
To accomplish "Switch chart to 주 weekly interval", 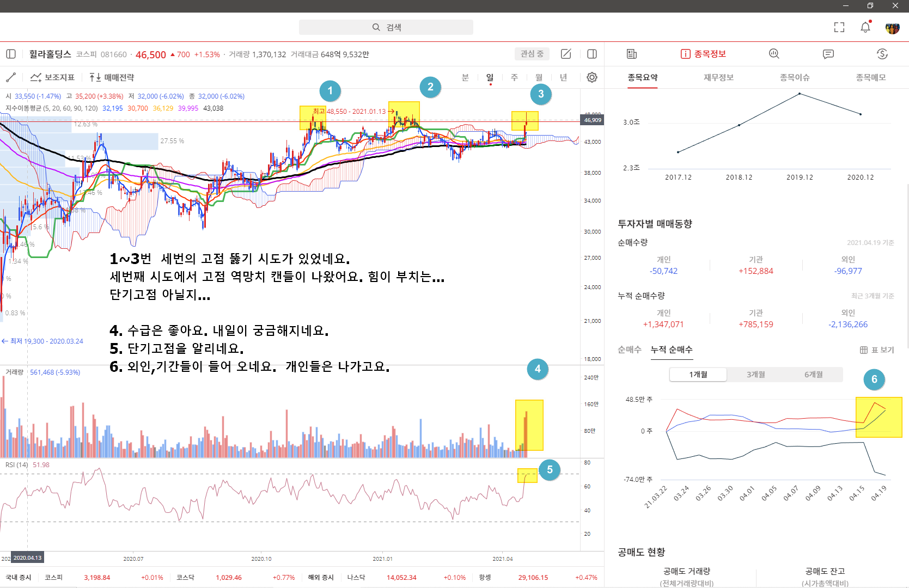I will (x=514, y=77).
